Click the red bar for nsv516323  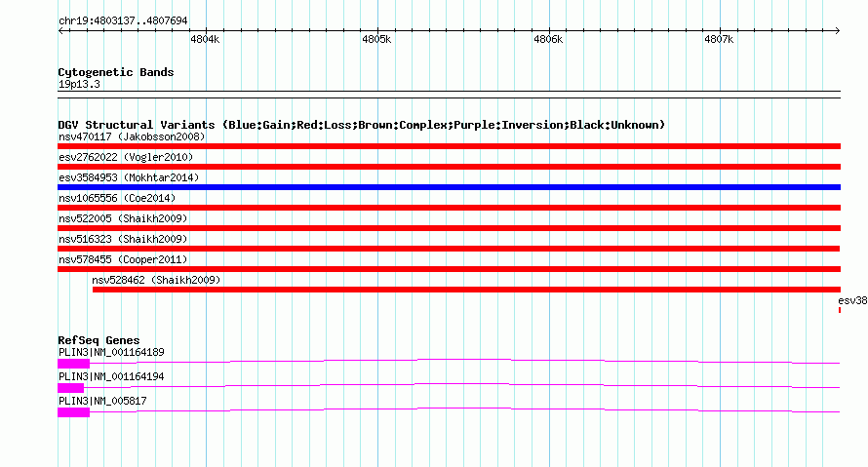coord(449,249)
